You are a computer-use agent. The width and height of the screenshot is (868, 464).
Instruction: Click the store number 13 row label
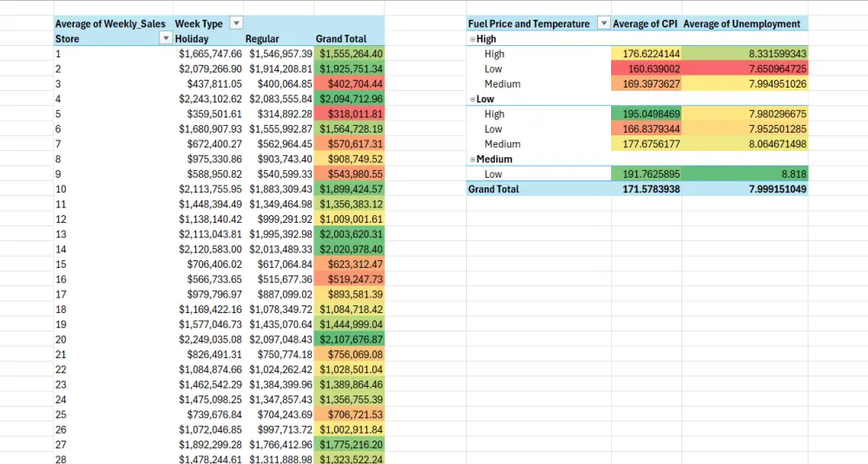coord(114,234)
